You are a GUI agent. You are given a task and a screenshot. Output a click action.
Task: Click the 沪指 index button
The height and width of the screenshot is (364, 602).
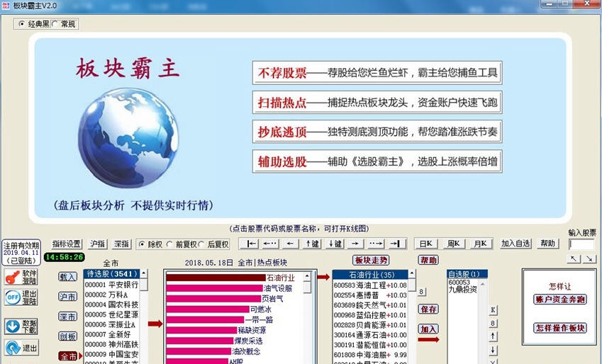98,244
